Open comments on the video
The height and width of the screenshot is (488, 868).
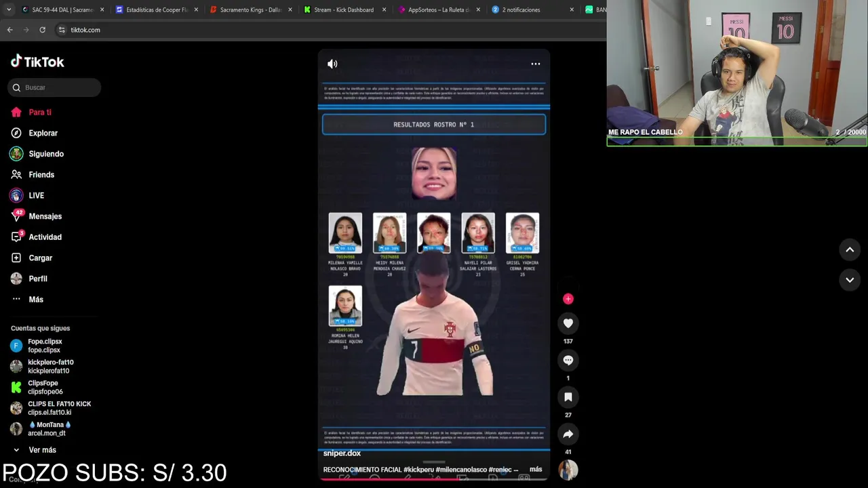pos(568,360)
